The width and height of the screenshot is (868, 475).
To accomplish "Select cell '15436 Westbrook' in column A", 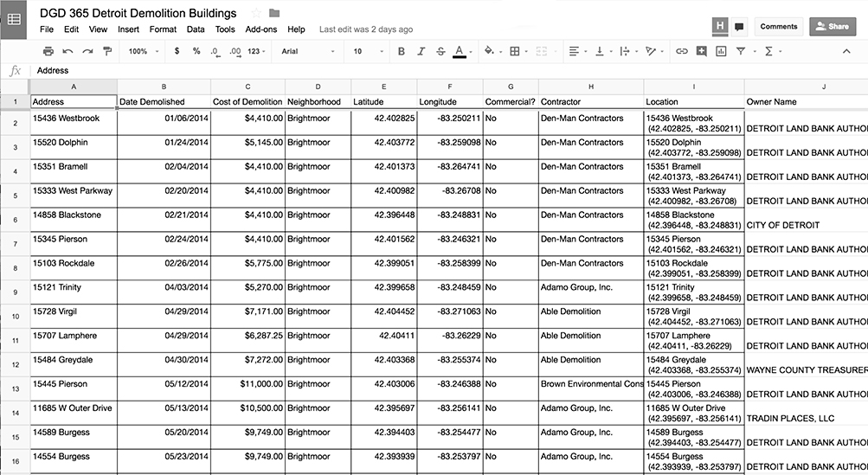I will [x=73, y=123].
